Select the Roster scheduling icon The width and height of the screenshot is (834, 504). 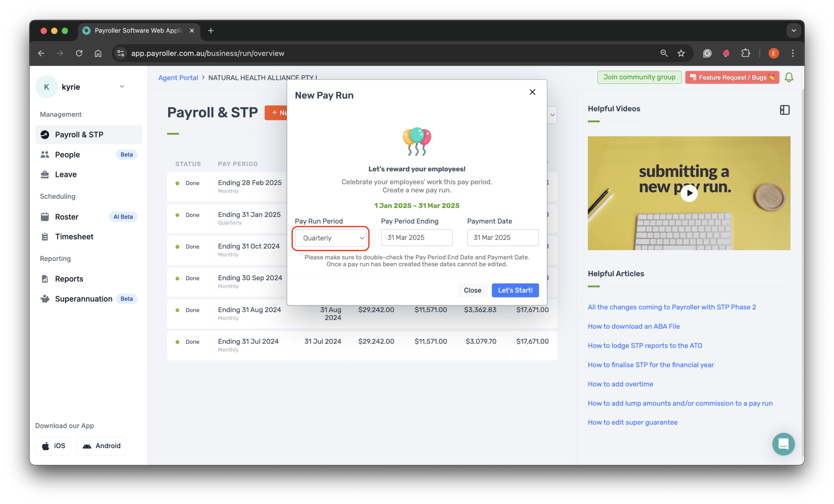point(45,217)
